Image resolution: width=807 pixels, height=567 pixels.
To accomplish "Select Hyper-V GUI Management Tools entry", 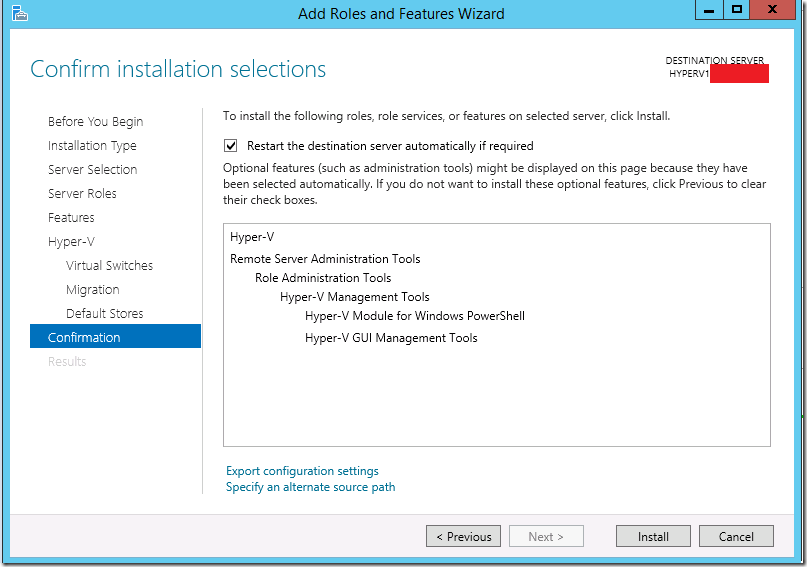I will [x=391, y=338].
